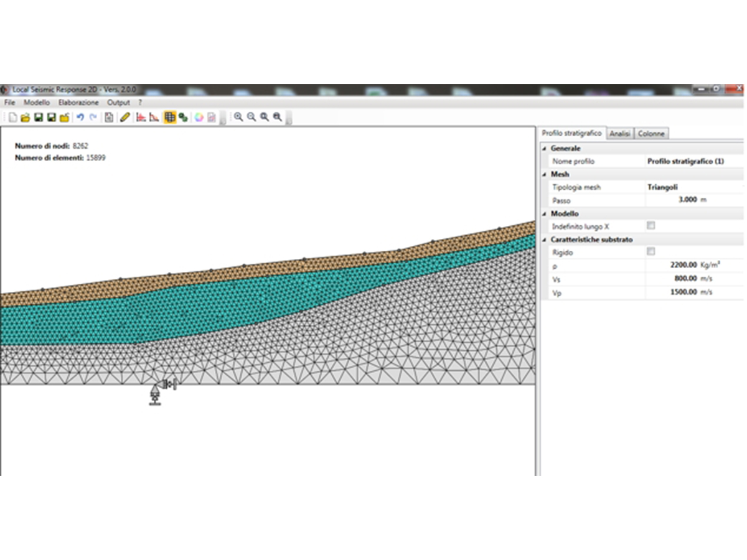Click the Open folder toolbar icon
This screenshot has height=560, width=747.
point(26,117)
